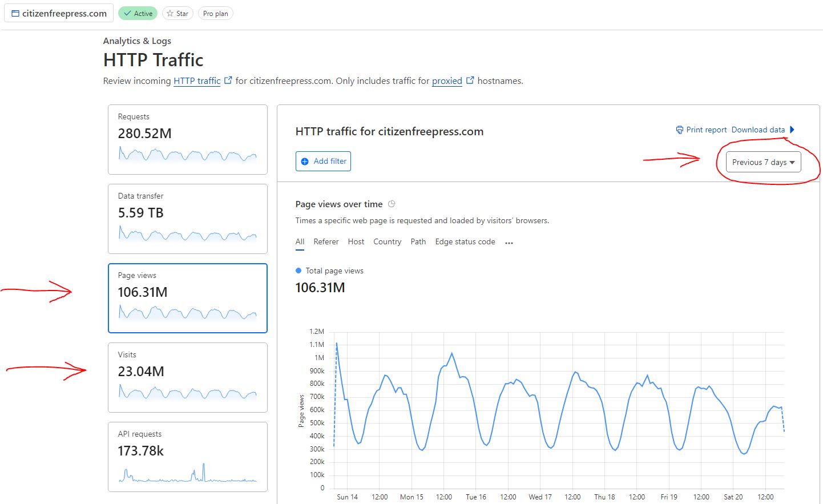Switch to the Referer tab
The height and width of the screenshot is (504, 823).
click(326, 242)
